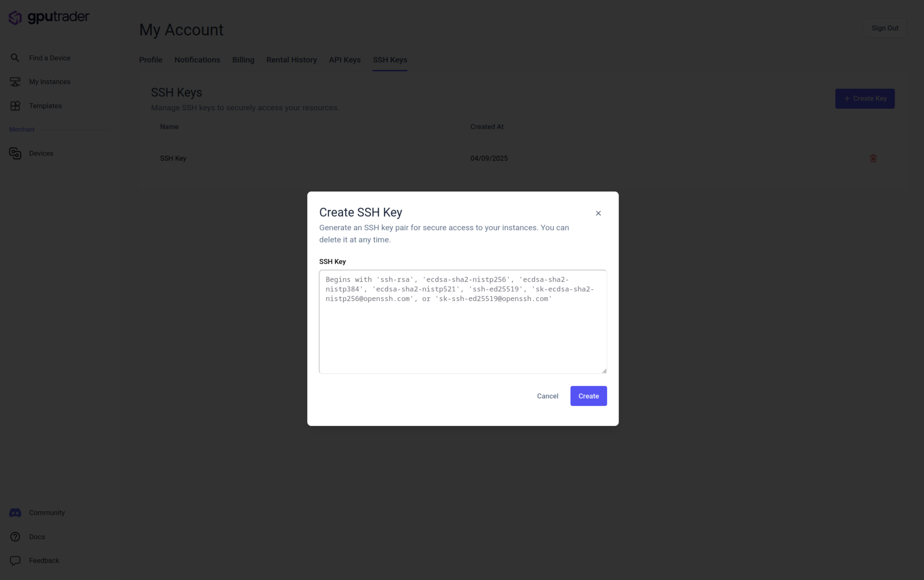Go to the API Keys tab
This screenshot has width=924, height=580.
344,60
